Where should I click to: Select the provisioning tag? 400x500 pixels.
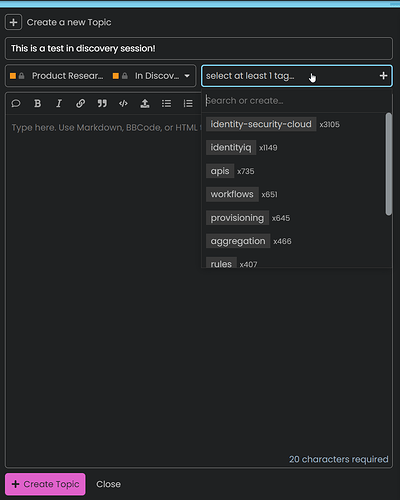pos(237,218)
